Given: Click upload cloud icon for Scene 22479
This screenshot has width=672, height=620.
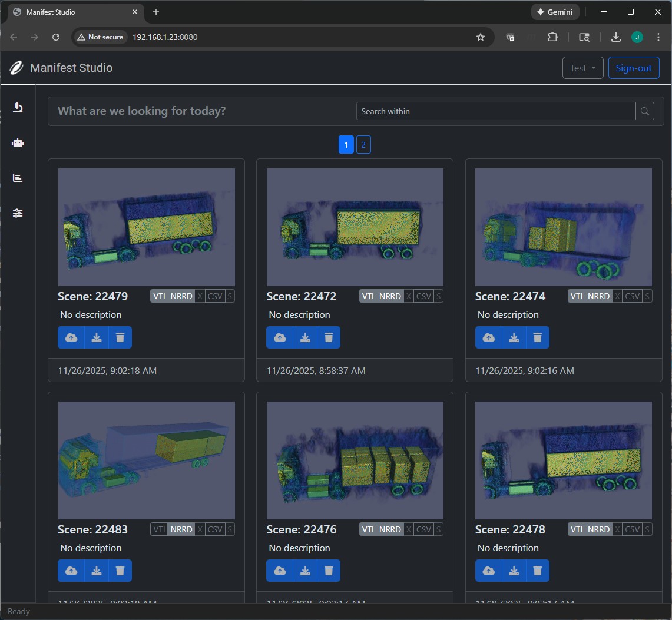Looking at the screenshot, I should click(x=71, y=337).
